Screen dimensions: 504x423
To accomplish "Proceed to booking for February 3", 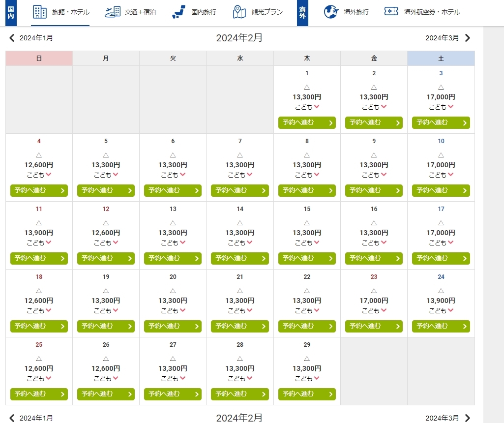I will click(x=441, y=122).
